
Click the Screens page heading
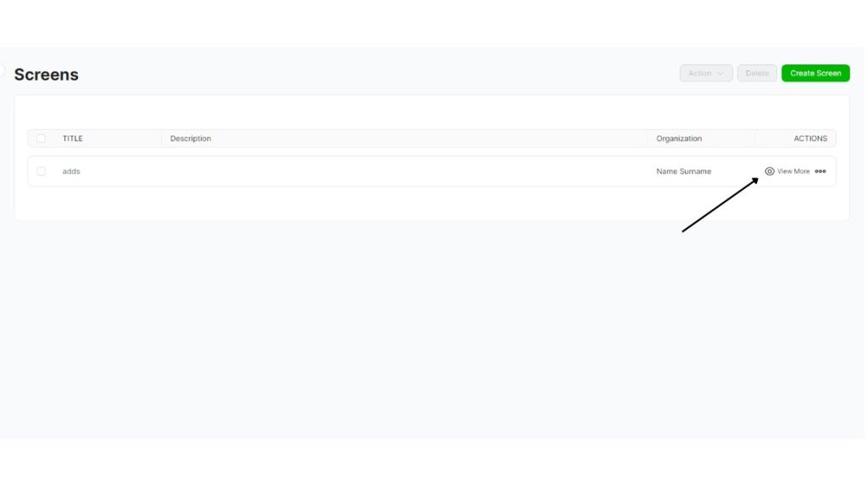47,75
